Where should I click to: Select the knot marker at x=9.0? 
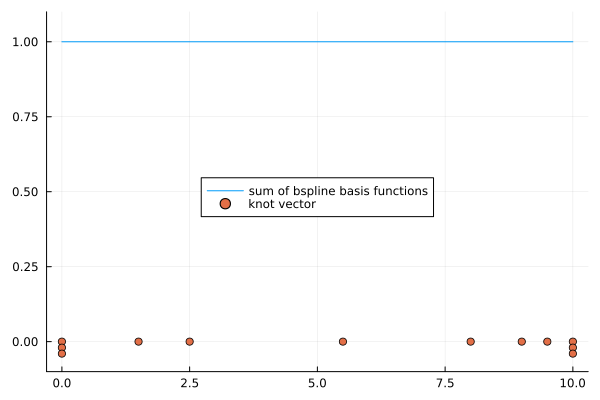pos(521,342)
